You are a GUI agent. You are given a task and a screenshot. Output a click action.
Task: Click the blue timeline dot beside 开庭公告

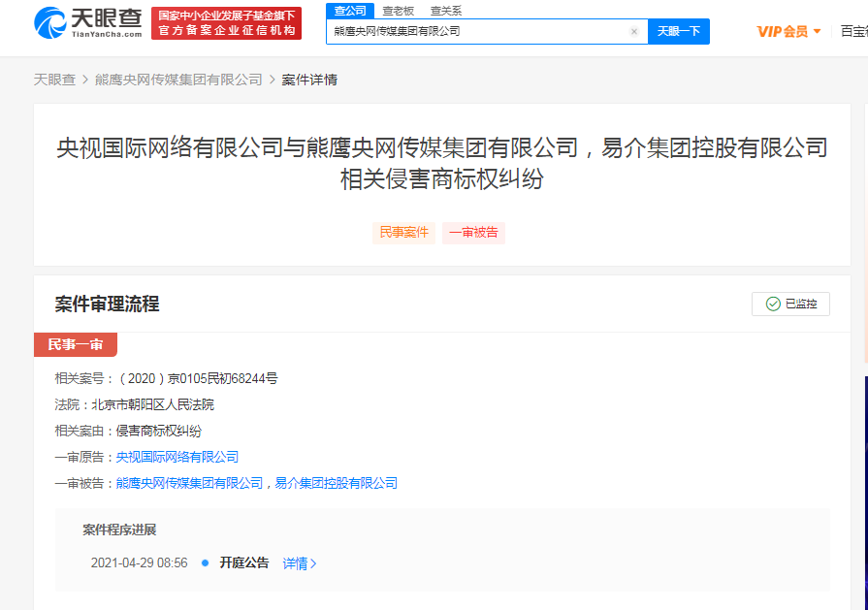coord(206,563)
